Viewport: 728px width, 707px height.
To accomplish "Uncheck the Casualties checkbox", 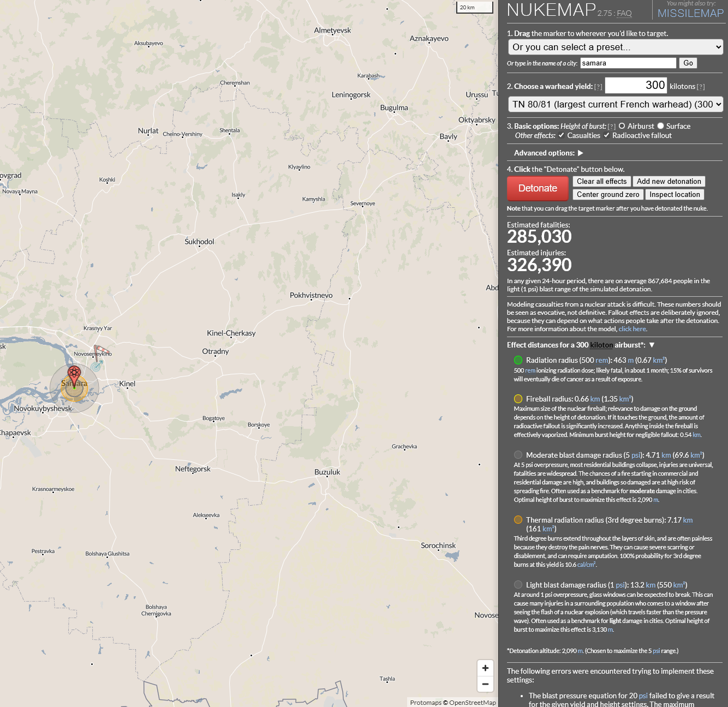I will coord(561,135).
